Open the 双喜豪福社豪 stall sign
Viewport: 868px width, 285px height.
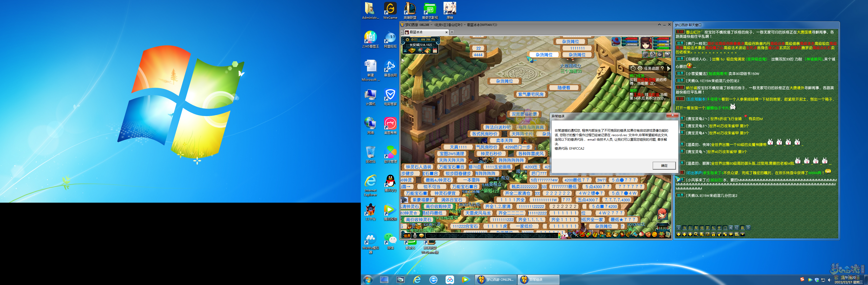[x=524, y=114]
